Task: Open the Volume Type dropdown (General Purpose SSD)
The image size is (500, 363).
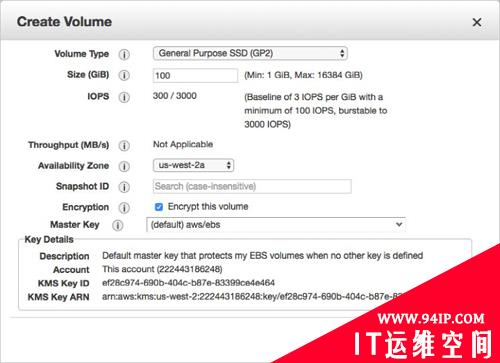Action: pyautogui.click(x=250, y=53)
